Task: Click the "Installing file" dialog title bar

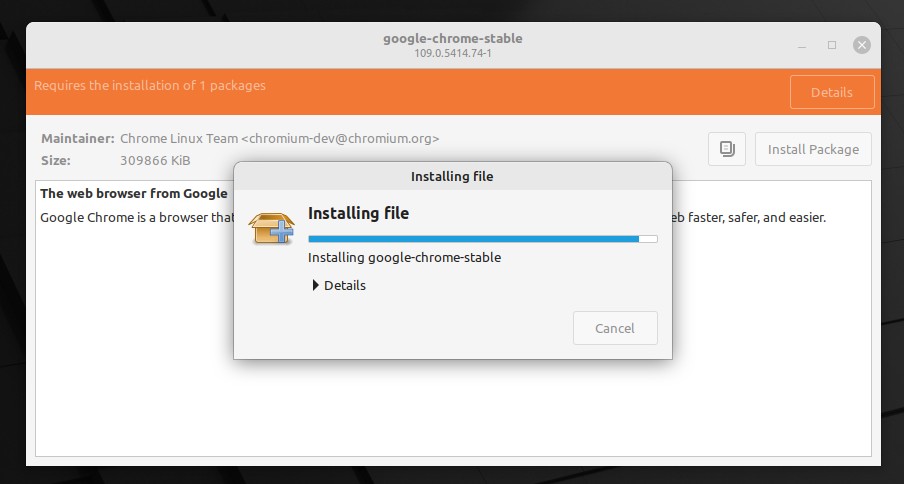Action: [x=453, y=176]
